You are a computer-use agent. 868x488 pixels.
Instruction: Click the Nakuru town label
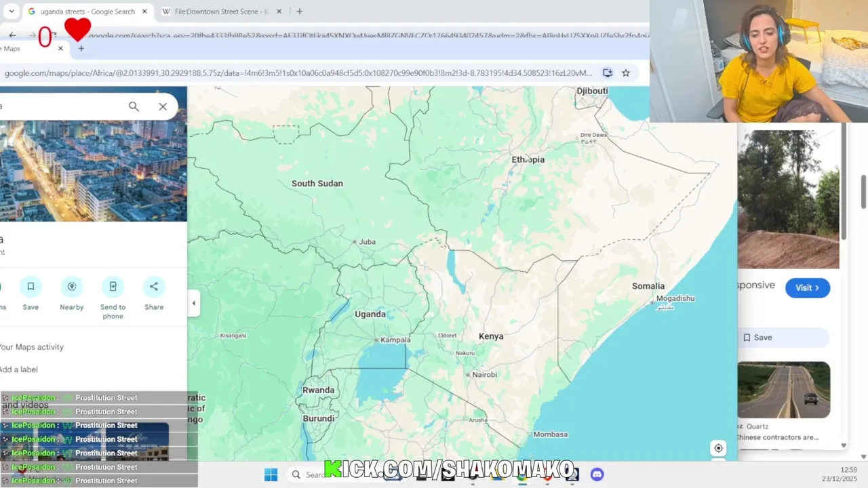(x=465, y=353)
